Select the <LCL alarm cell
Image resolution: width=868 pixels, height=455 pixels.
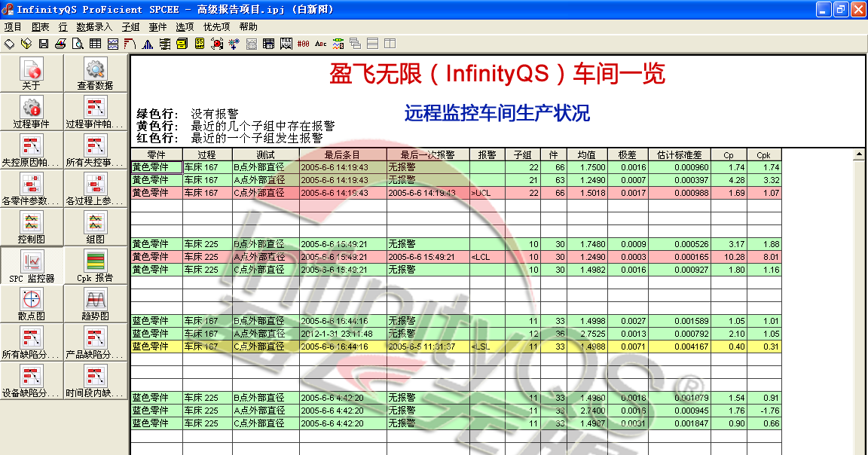(x=487, y=257)
